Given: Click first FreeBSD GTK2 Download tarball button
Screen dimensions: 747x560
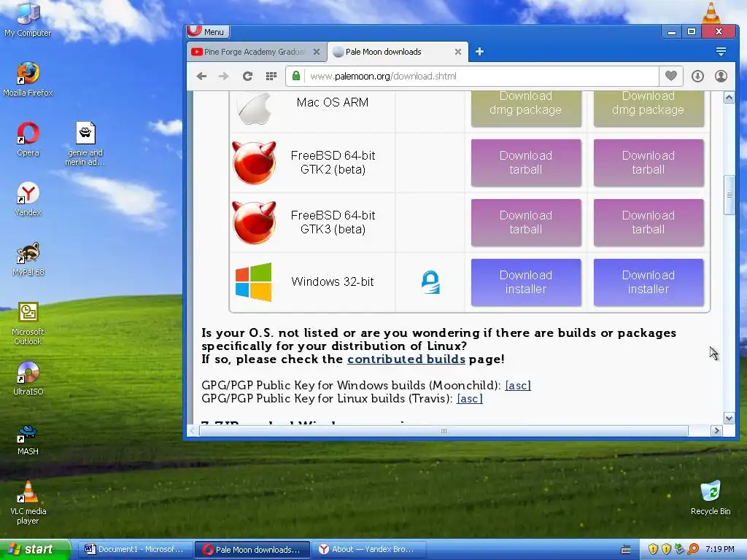Looking at the screenshot, I should [x=526, y=163].
